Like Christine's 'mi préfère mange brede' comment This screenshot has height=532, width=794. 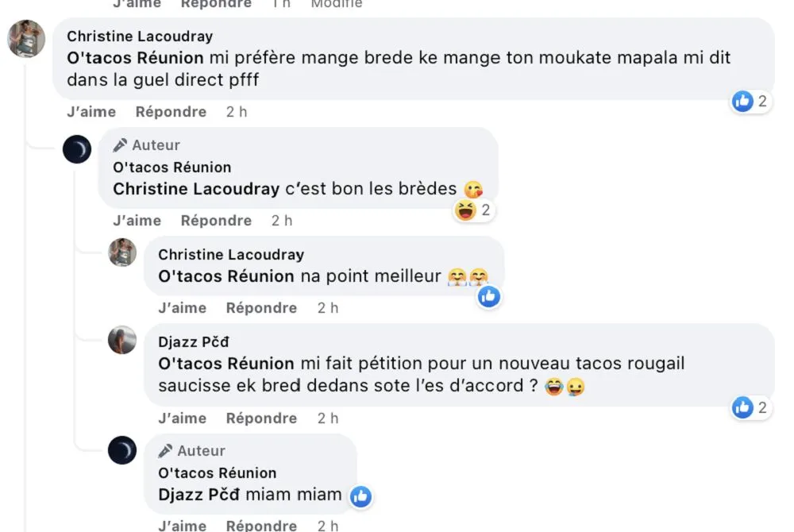(x=91, y=112)
